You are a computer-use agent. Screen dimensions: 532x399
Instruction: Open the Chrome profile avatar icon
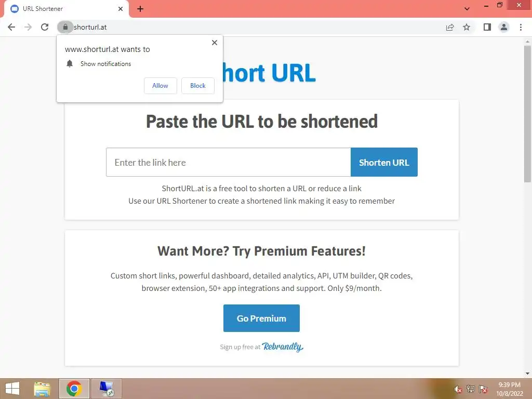(504, 27)
